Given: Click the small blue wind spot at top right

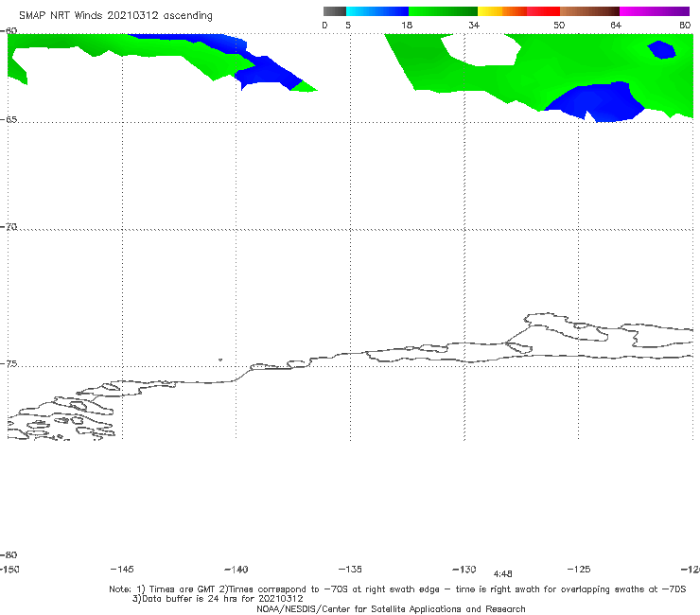Looking at the screenshot, I should click(662, 49).
